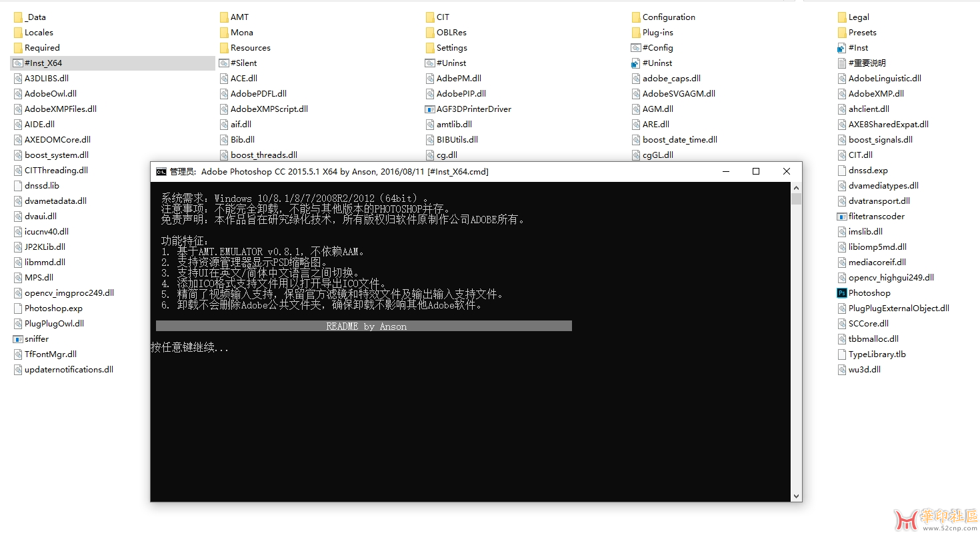This screenshot has width=980, height=533.
Task: Select AIDE.dll file
Action: (33, 125)
